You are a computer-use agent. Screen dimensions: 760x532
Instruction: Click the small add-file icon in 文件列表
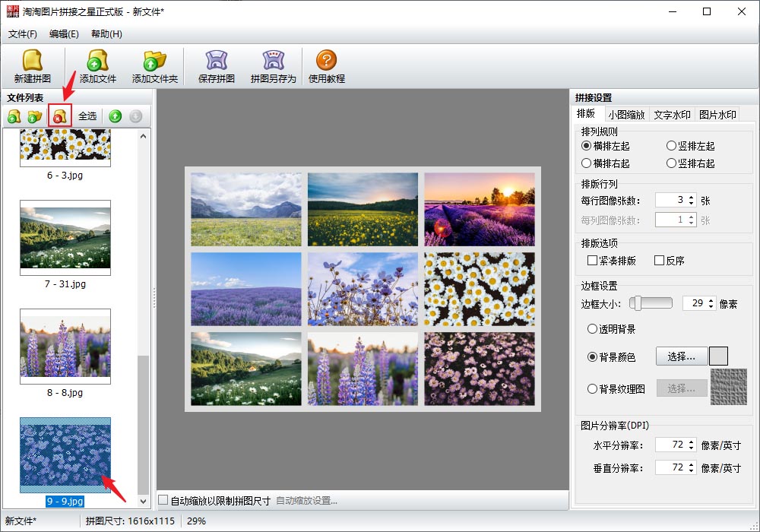pos(14,116)
